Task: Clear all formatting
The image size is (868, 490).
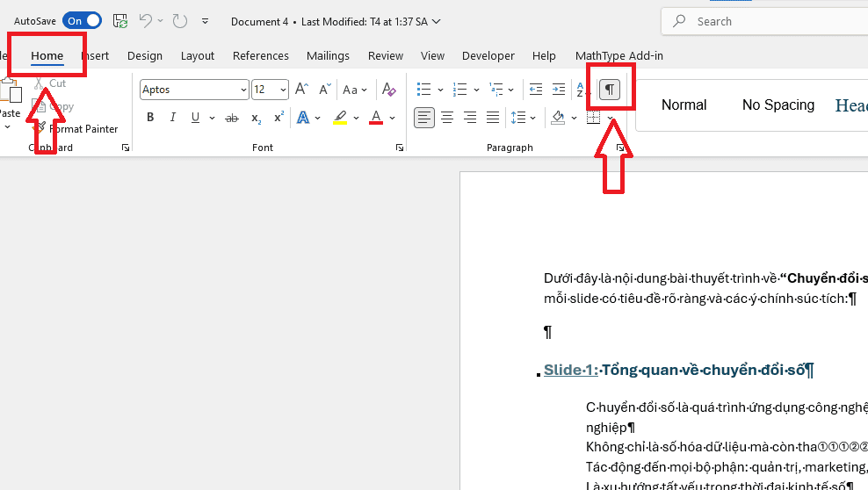Action: point(389,89)
